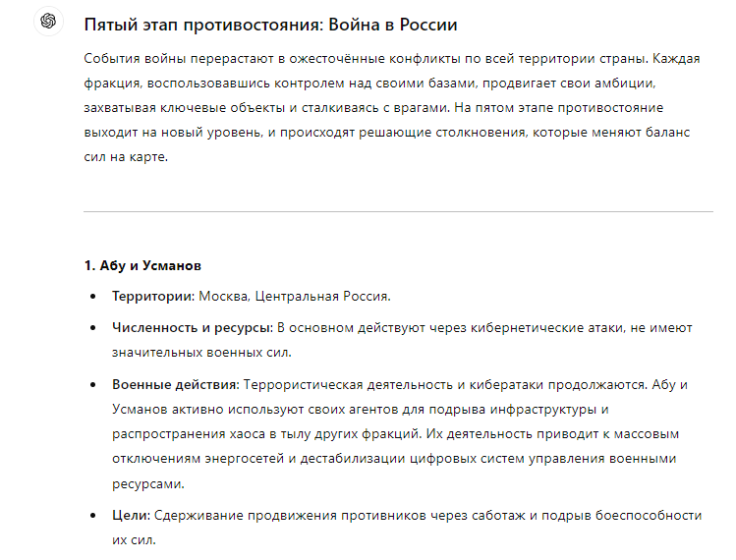Click the bold label "Численность и ресурсы"

click(x=191, y=326)
